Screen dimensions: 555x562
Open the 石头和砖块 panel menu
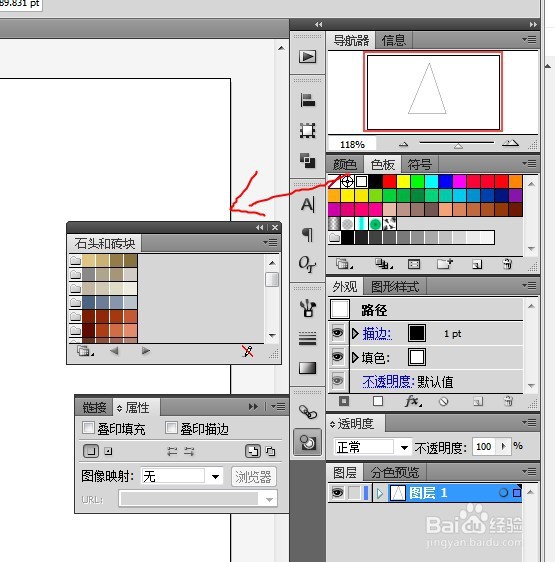pos(271,243)
